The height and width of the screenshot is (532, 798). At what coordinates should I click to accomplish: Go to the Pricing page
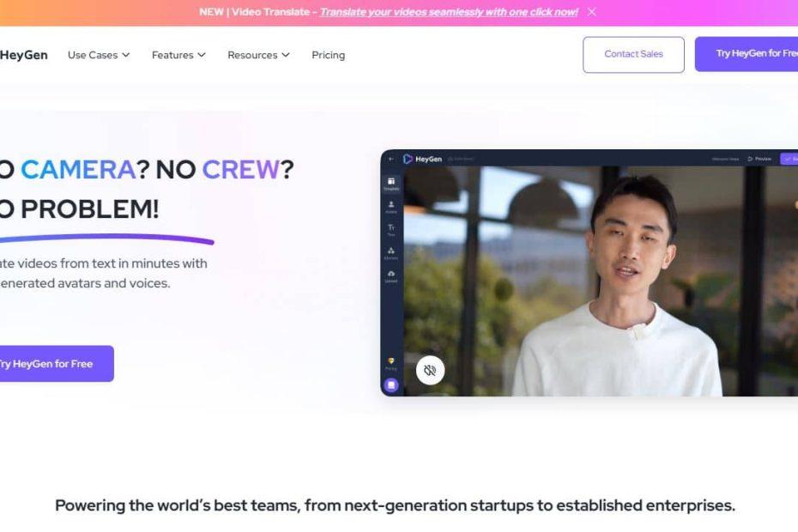[329, 55]
